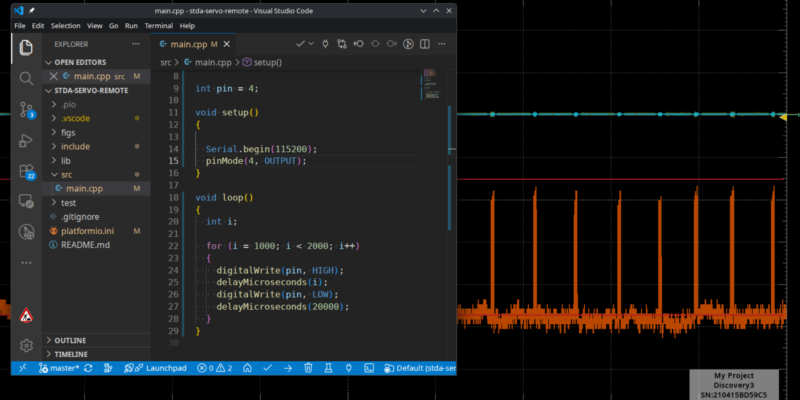Viewport: 800px width, 400px height.
Task: Open the Terminal menu
Action: point(159,26)
